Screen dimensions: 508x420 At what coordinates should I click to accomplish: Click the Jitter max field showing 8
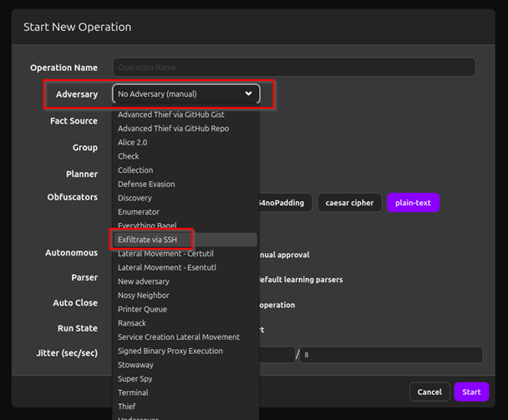click(x=391, y=355)
